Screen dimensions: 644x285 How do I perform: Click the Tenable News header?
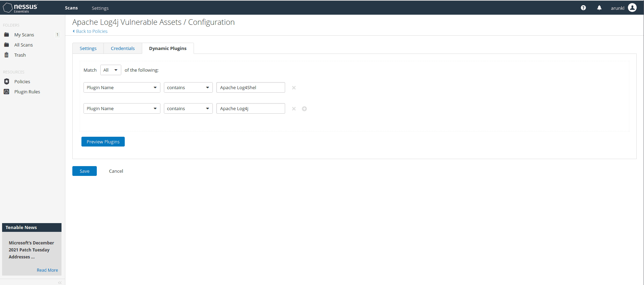(x=32, y=227)
